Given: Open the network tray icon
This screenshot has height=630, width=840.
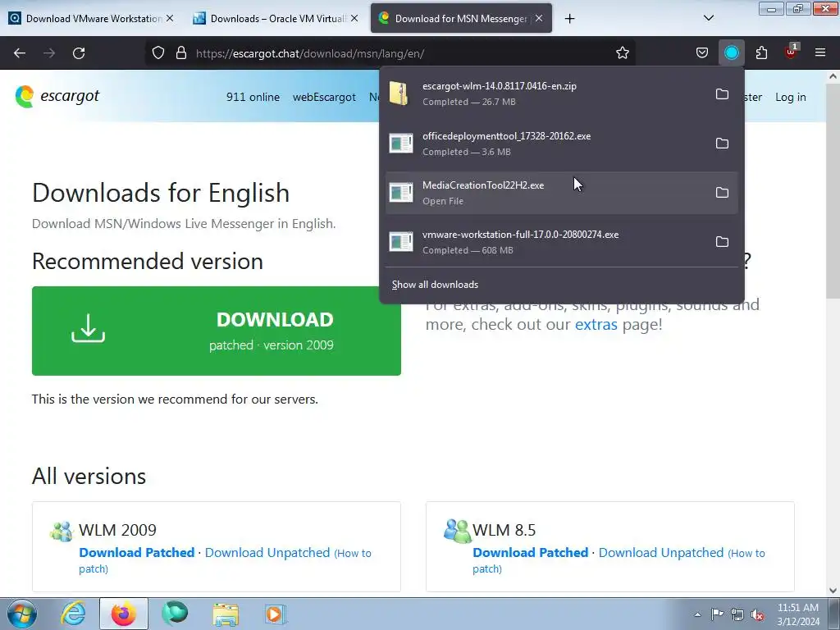Looking at the screenshot, I should tap(737, 615).
